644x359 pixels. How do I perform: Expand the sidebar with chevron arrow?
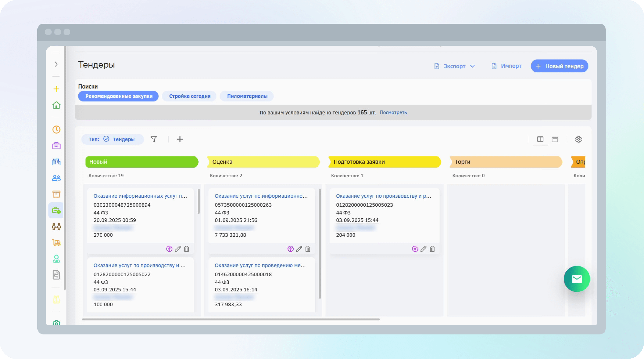pos(56,64)
